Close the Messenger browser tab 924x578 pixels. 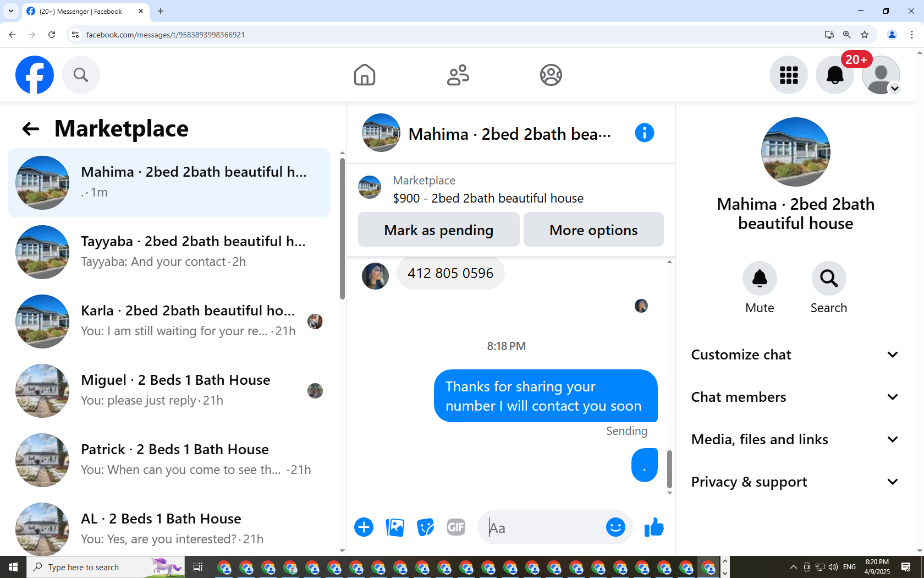click(x=141, y=11)
